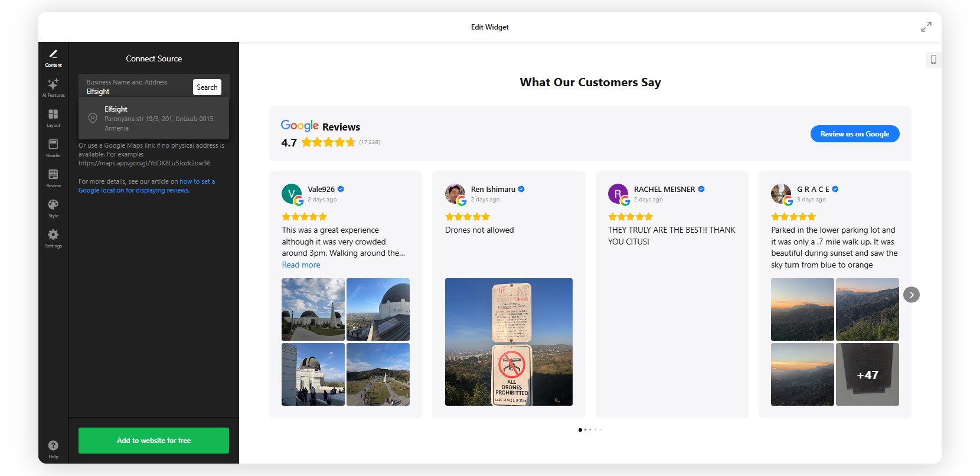Viewport: 980px width, 476px height.
Task: Click Vale926 five-star rating
Action: [304, 217]
